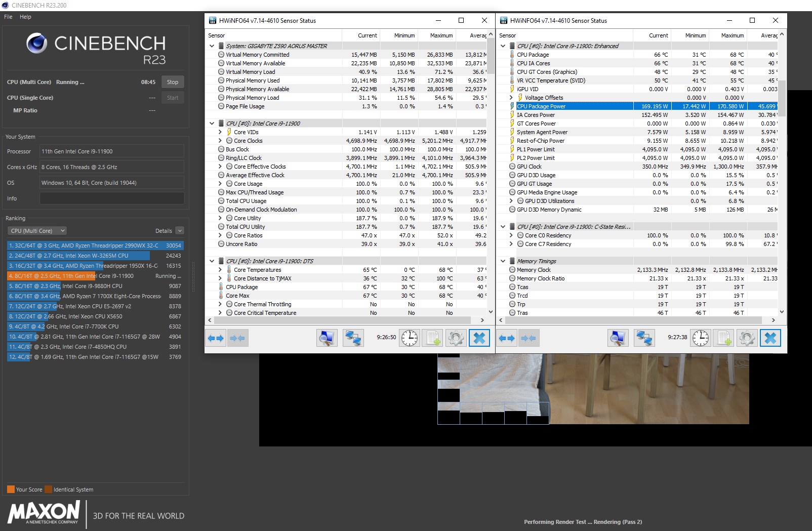Screen dimensions: 812x531
Task: Click the Minimum column header in left HWiNFO window
Action: coord(399,35)
